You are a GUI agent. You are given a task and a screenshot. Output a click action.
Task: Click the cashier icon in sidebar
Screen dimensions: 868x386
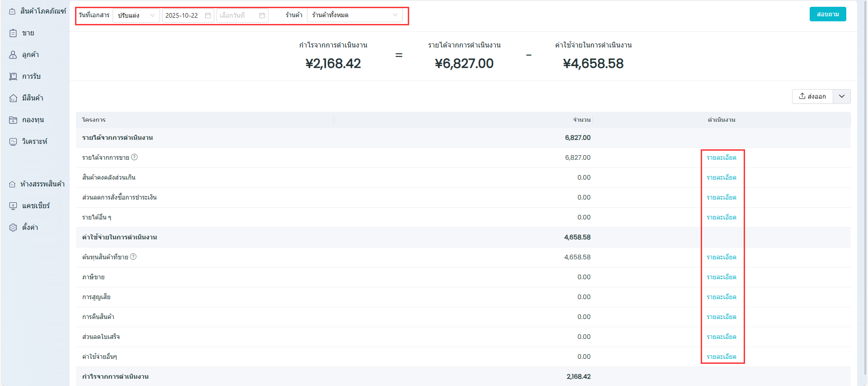(x=13, y=206)
